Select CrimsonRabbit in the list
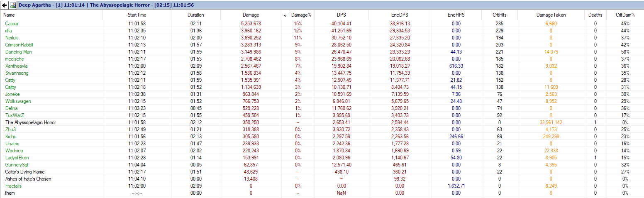This screenshot has height=198, width=644. pos(20,45)
